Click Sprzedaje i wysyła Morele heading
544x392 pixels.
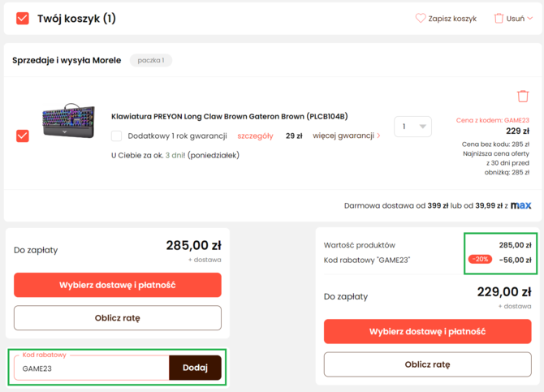pos(67,60)
